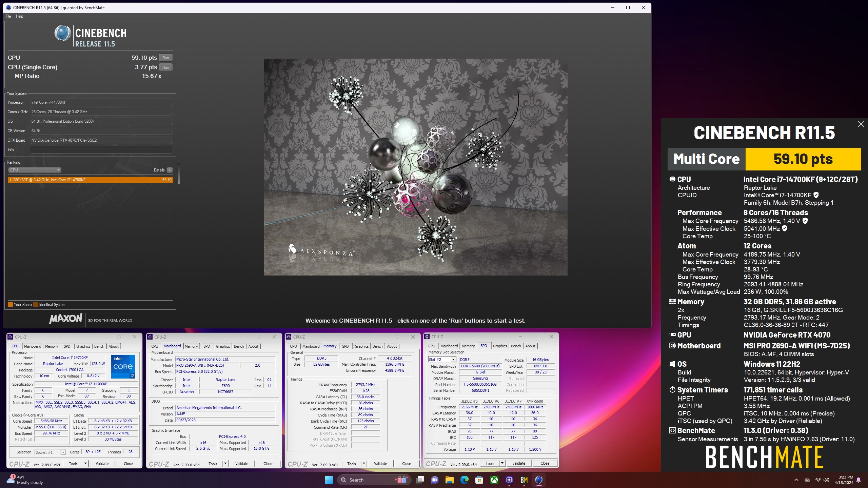The width and height of the screenshot is (868, 488).
Task: Click the Multi Core 59.10 pts score
Action: pos(803,159)
